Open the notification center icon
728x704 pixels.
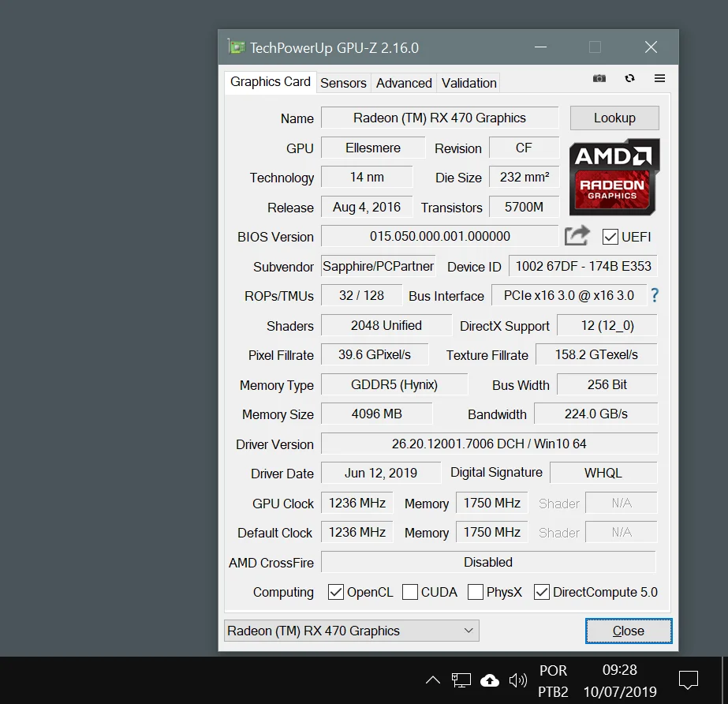tap(688, 680)
